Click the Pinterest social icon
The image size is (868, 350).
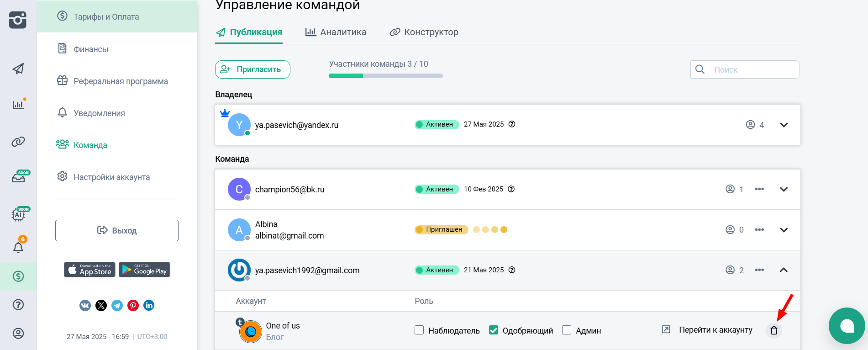pyautogui.click(x=133, y=305)
